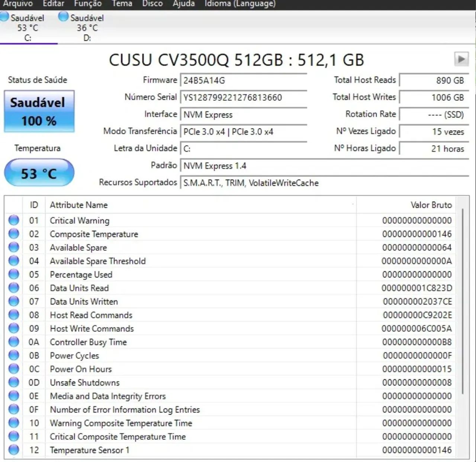
Task: Click the ID column header
Action: pyautogui.click(x=34, y=205)
